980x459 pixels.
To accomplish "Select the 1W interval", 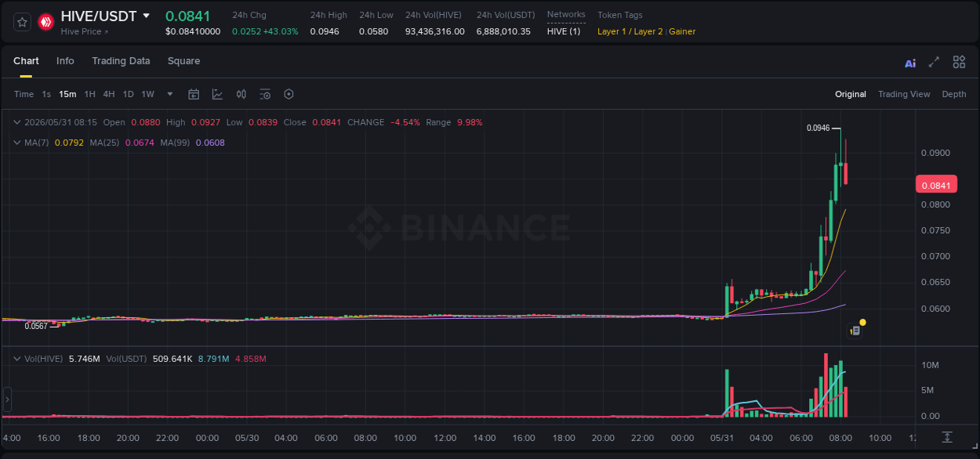I will tap(147, 94).
